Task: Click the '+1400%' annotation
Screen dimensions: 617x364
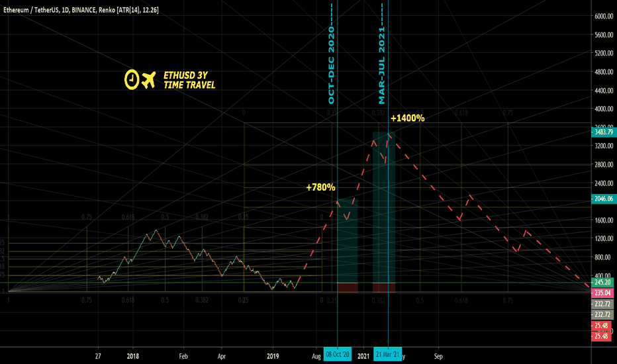Action: (x=408, y=118)
